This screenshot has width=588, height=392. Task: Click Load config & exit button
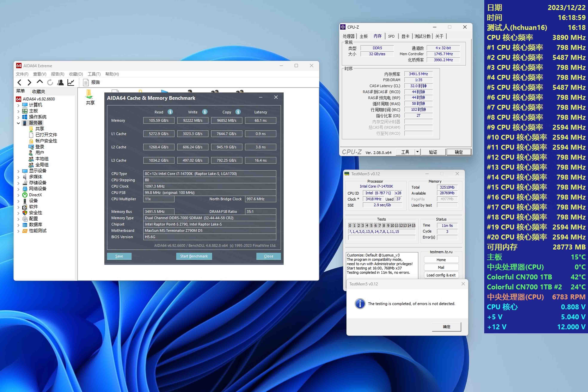coord(441,275)
